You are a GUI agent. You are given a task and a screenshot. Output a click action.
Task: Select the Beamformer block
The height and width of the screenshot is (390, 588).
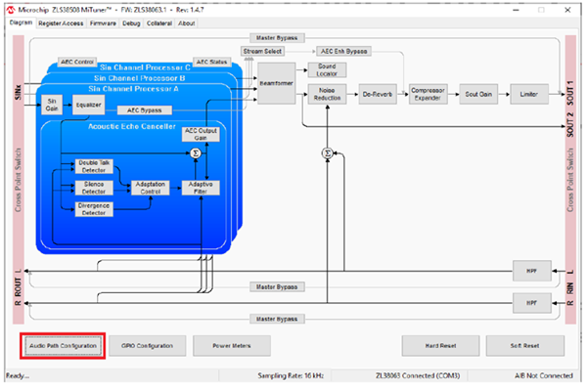[x=277, y=83]
